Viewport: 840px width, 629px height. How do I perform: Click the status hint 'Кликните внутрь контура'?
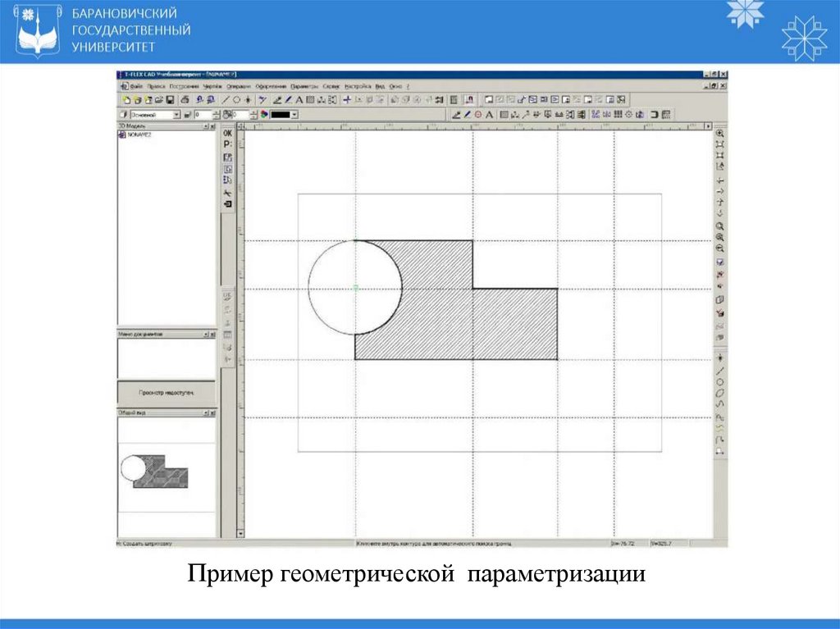[434, 544]
